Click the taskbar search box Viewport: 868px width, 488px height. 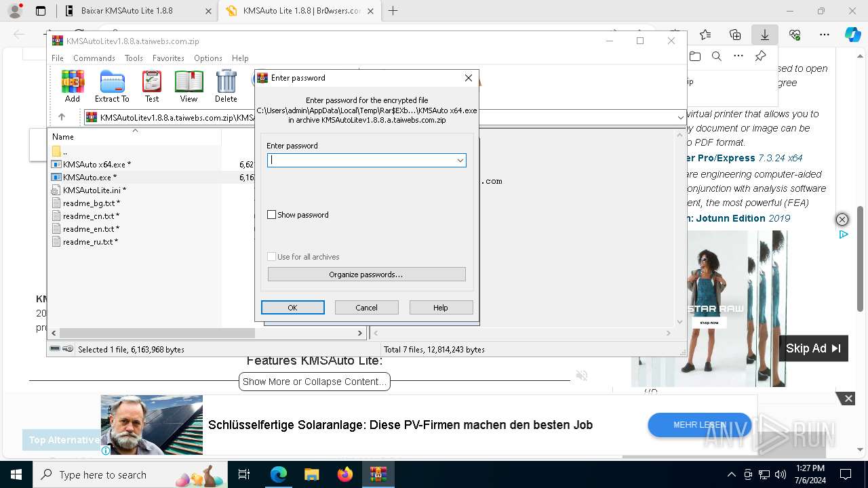click(130, 474)
